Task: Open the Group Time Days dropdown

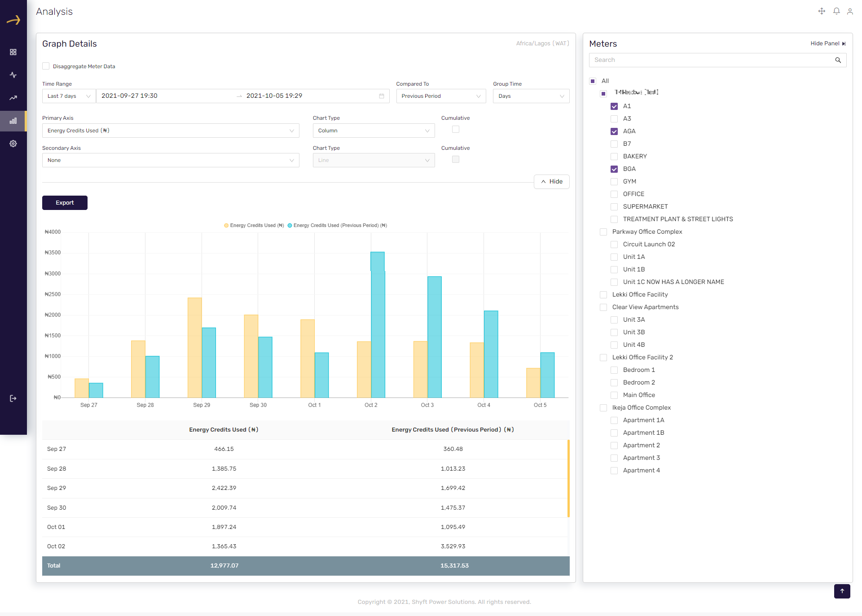Action: click(x=531, y=96)
